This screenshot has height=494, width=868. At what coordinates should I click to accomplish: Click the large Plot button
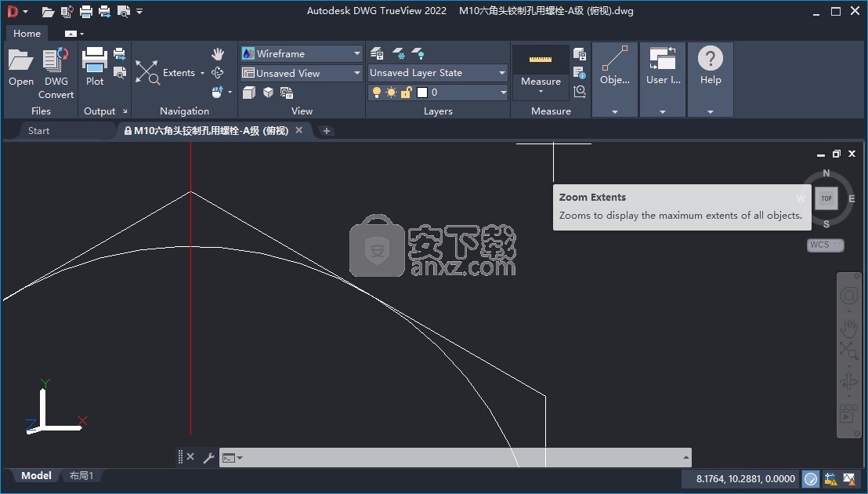pos(95,67)
